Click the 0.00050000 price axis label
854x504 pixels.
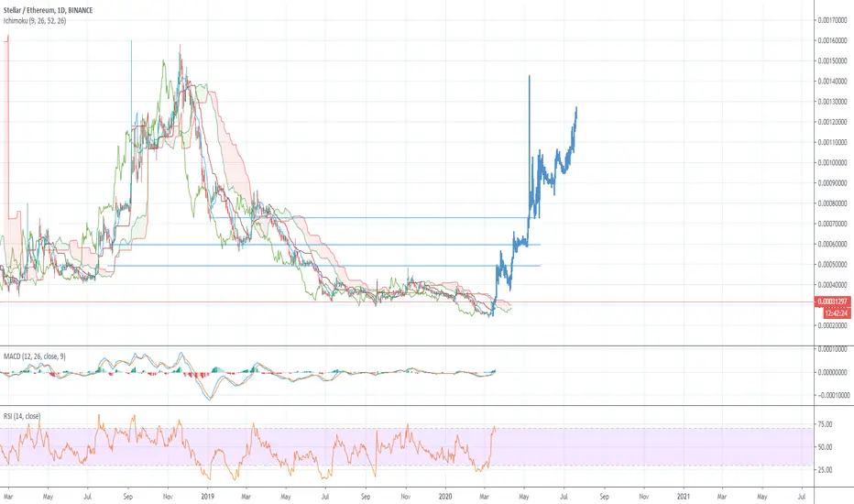click(x=832, y=265)
